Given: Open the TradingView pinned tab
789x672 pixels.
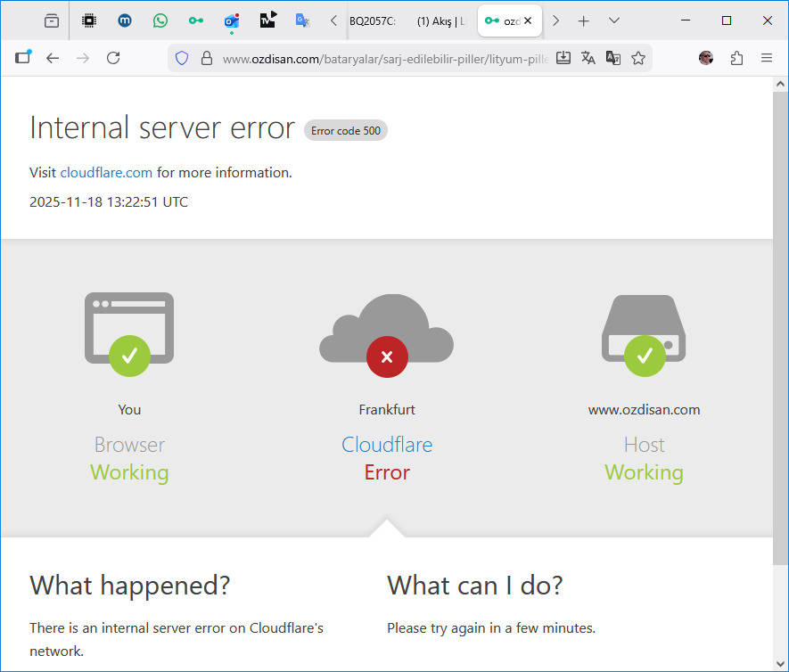Looking at the screenshot, I should point(267,20).
